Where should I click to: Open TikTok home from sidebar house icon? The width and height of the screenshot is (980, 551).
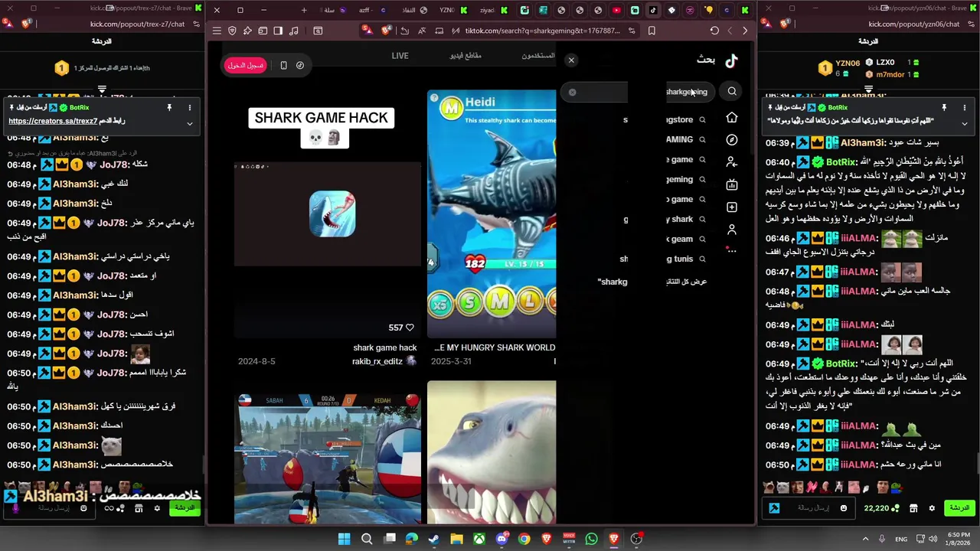tap(732, 118)
